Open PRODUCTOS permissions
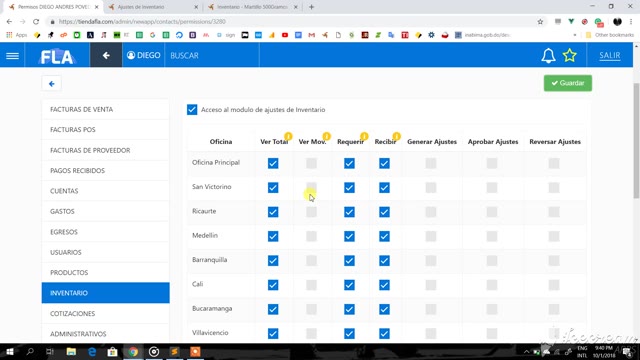640x360 pixels. click(105, 273)
